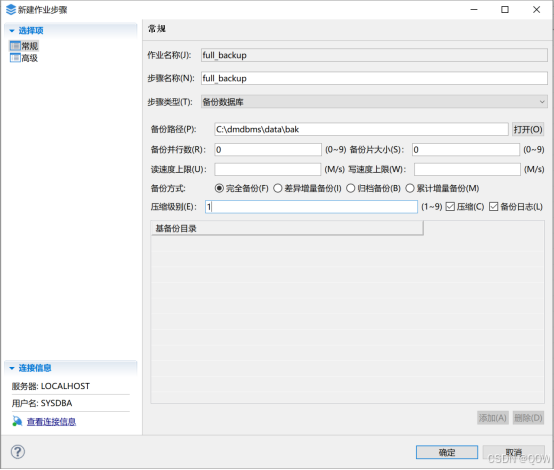Click the 步骤名称 input field
The width and height of the screenshot is (554, 470).
(x=374, y=78)
